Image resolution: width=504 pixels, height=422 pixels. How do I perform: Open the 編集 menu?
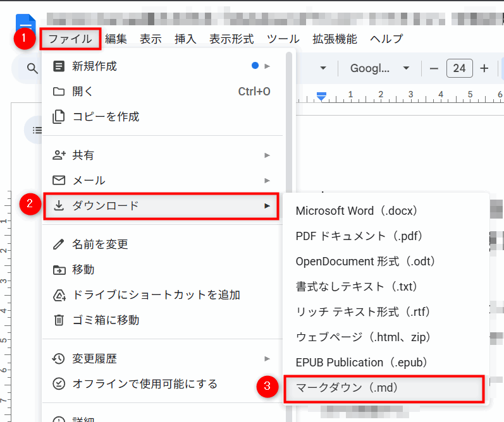(116, 39)
